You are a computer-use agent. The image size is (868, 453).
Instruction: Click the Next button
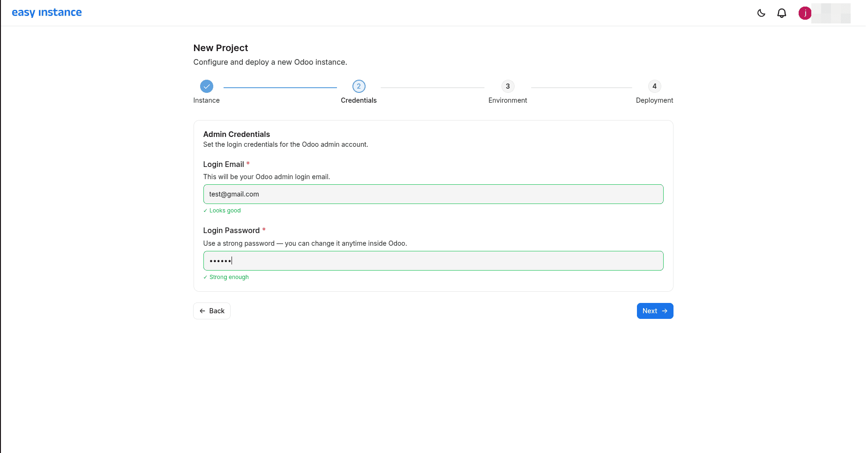[655, 311]
